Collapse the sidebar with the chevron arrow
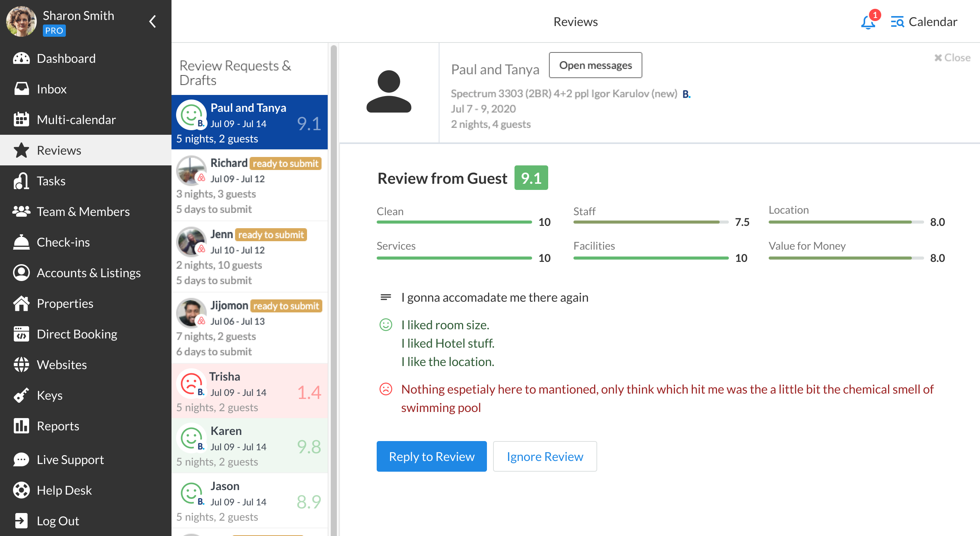 pos(152,21)
